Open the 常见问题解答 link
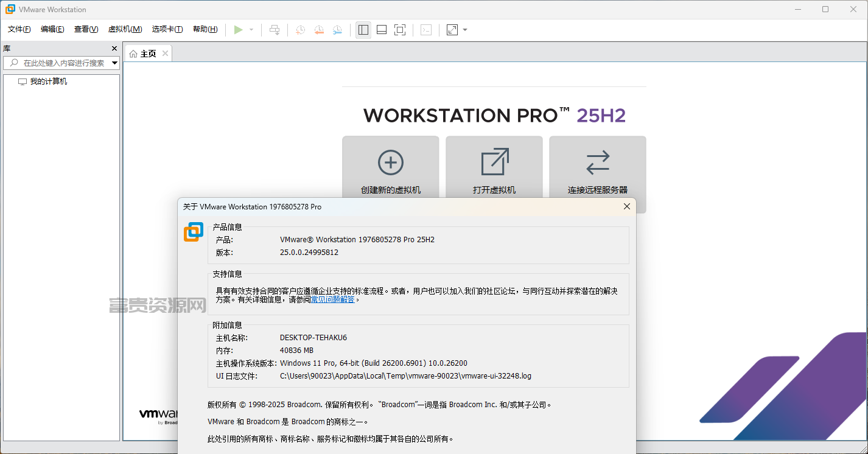 pos(333,299)
